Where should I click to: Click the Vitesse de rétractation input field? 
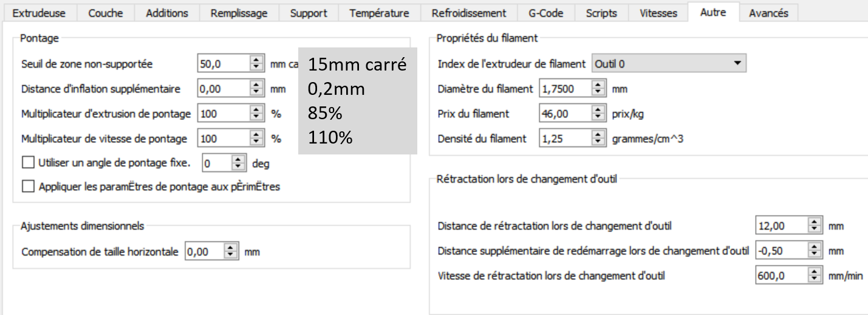pos(781,275)
